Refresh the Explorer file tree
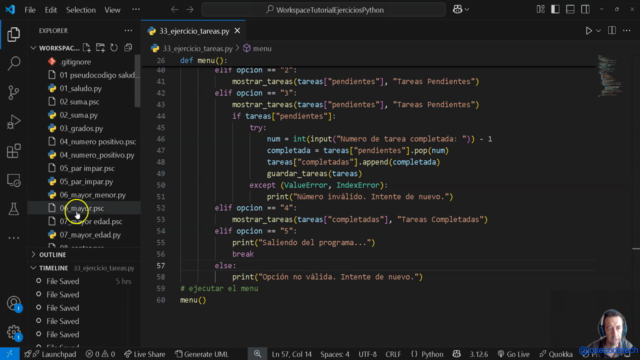640x360 pixels. coord(114,48)
